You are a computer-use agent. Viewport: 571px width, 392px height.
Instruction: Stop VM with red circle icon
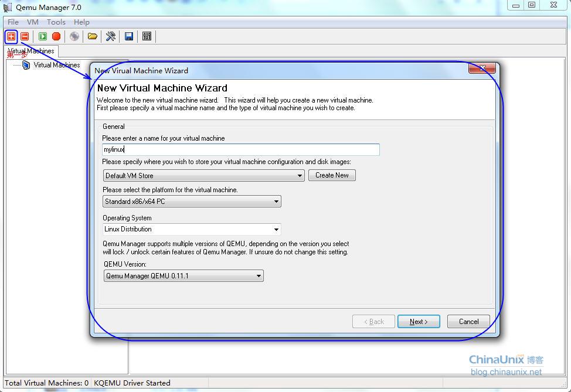(x=56, y=36)
